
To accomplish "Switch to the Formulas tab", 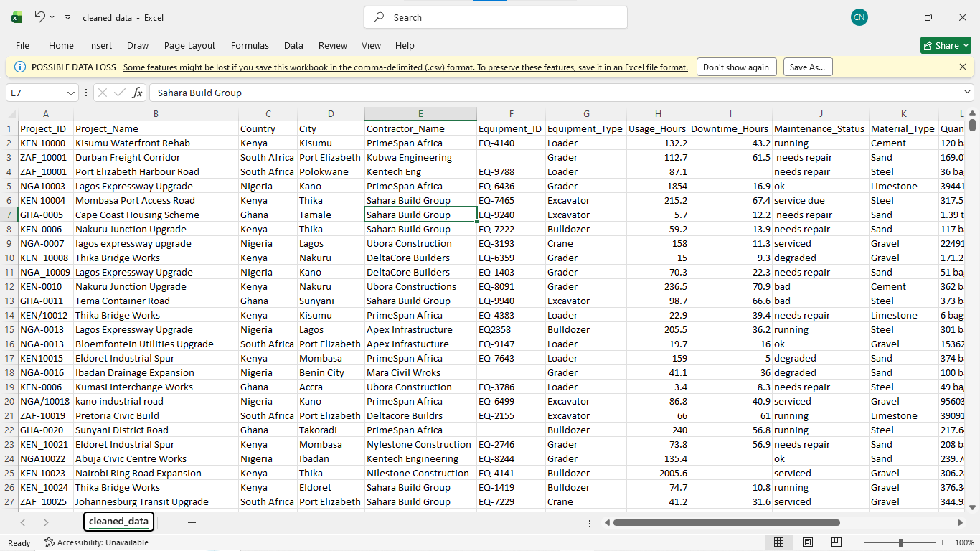I will (250, 45).
